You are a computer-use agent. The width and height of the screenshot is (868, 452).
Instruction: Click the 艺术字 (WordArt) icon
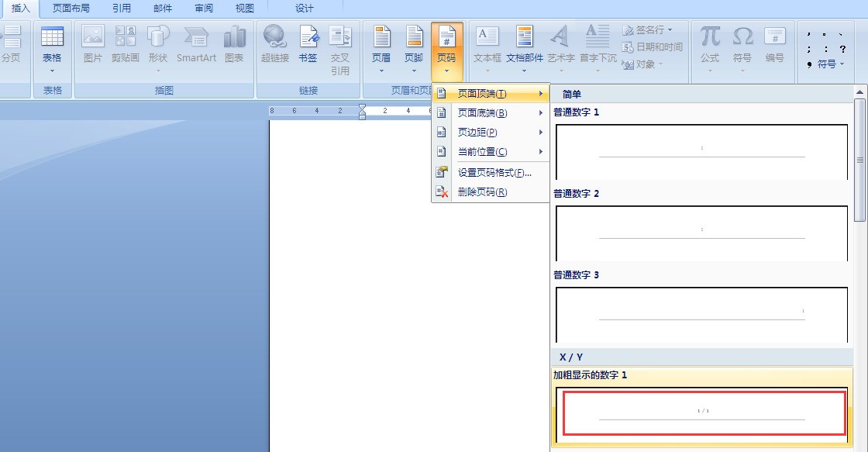pyautogui.click(x=560, y=48)
